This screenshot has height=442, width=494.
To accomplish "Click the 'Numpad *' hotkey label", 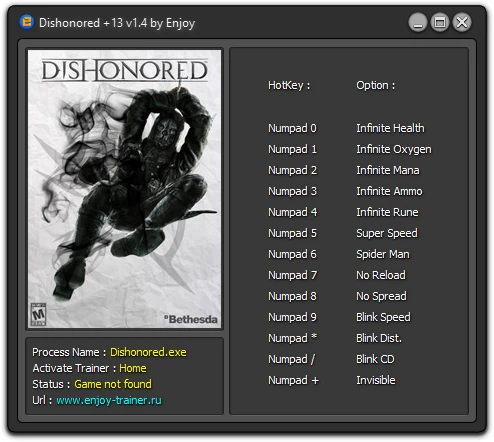I will click(292, 338).
